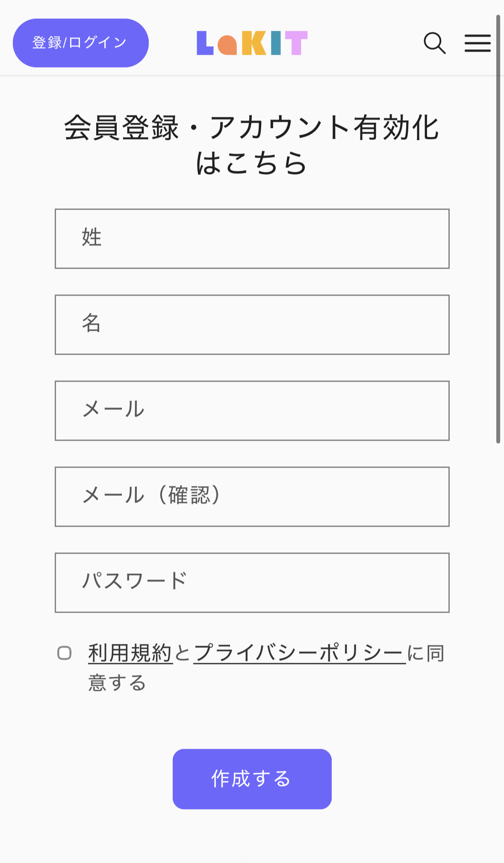The image size is (504, 863).
Task: Tick the terms agreement checkbox
Action: click(65, 653)
